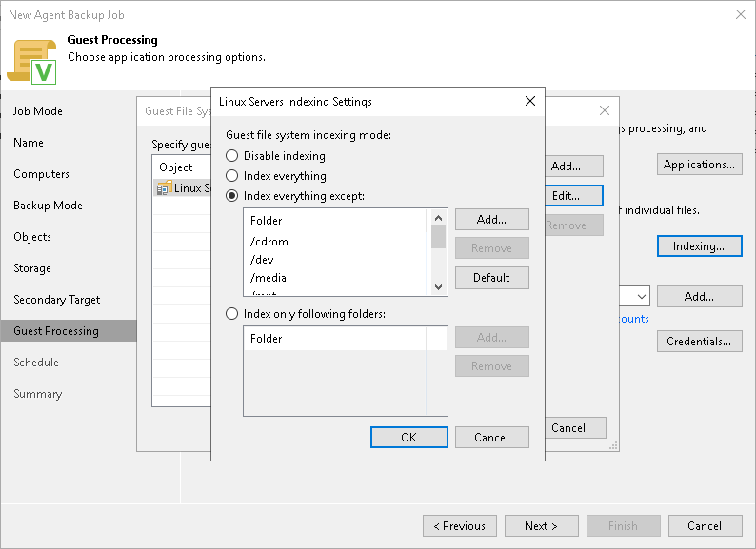This screenshot has height=549, width=756.
Task: Open the Storage wizard step
Action: click(x=32, y=268)
